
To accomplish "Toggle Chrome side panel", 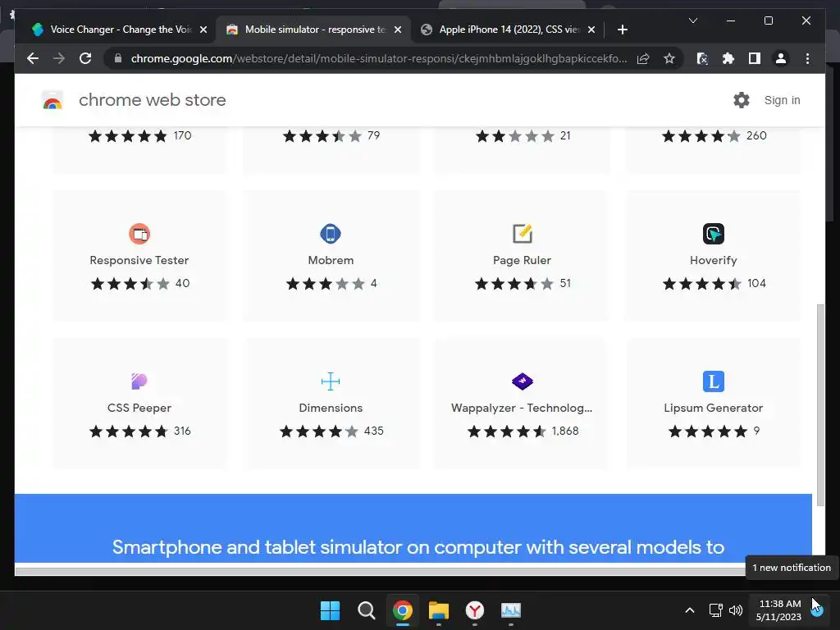I will click(755, 58).
